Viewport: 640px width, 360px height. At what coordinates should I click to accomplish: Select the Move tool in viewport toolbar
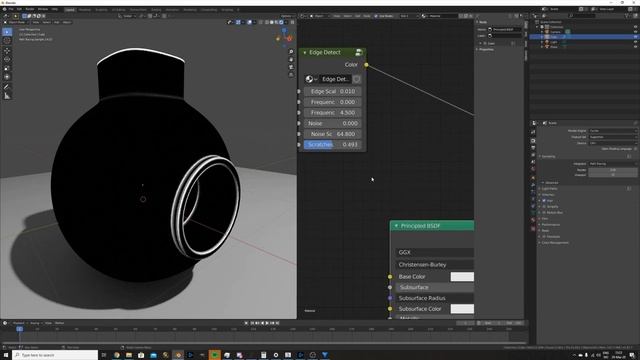[7, 51]
